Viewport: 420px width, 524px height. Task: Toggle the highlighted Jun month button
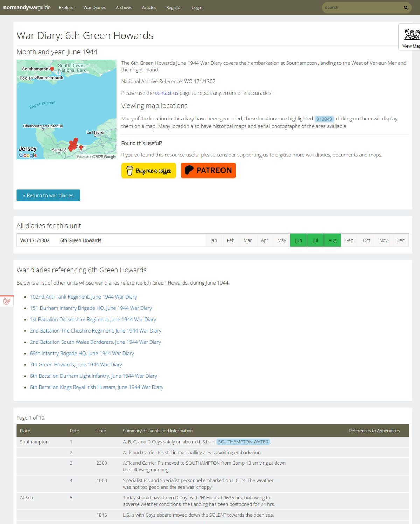pos(298,240)
